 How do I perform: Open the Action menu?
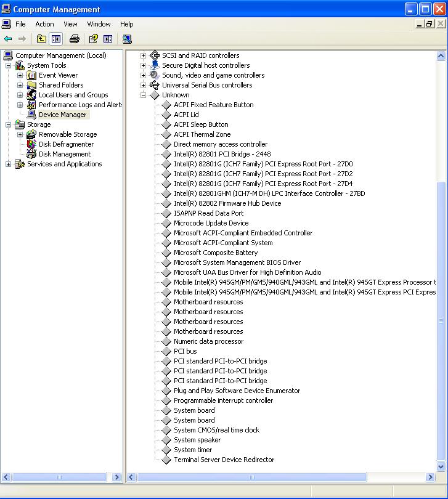pos(44,24)
